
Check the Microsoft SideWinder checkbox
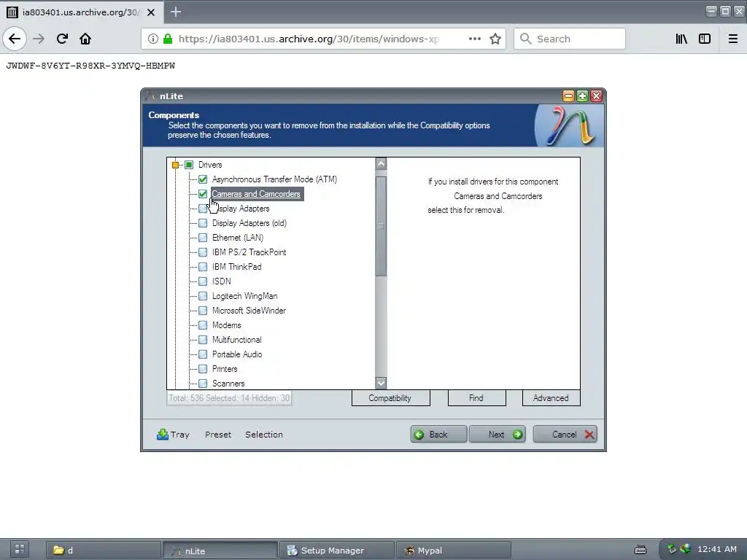pos(203,311)
